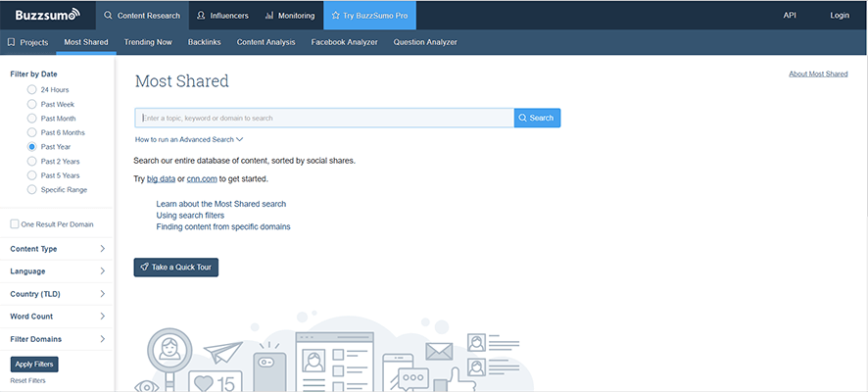Click the Login link
868x392 pixels.
[x=840, y=16]
